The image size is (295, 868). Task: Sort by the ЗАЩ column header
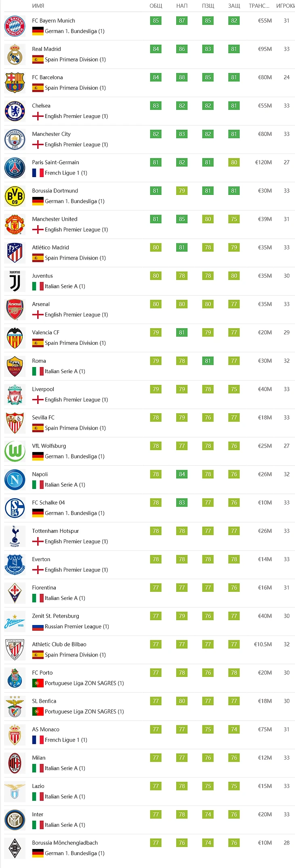click(x=234, y=6)
